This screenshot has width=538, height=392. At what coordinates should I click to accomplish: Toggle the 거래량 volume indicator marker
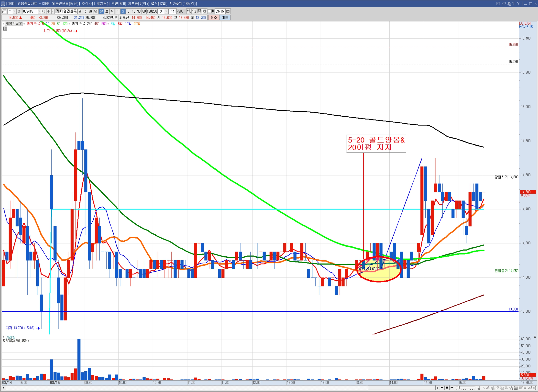point(3,337)
